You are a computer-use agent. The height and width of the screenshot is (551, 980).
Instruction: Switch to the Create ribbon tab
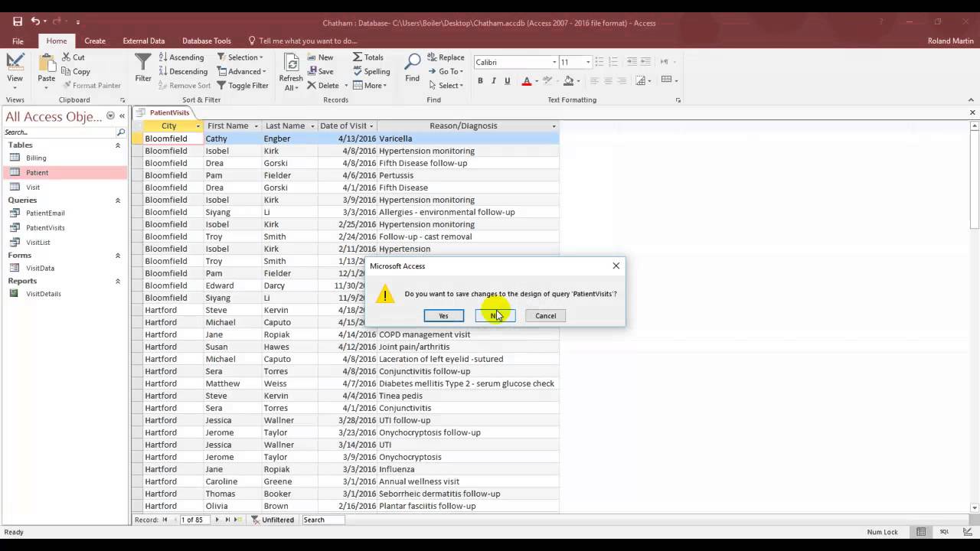[x=95, y=41]
